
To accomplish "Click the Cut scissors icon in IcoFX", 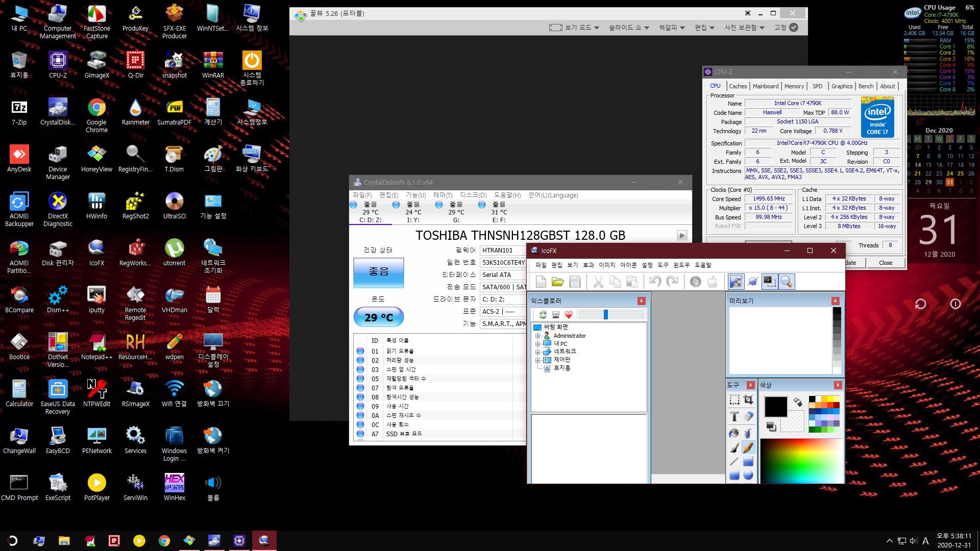I will point(598,282).
